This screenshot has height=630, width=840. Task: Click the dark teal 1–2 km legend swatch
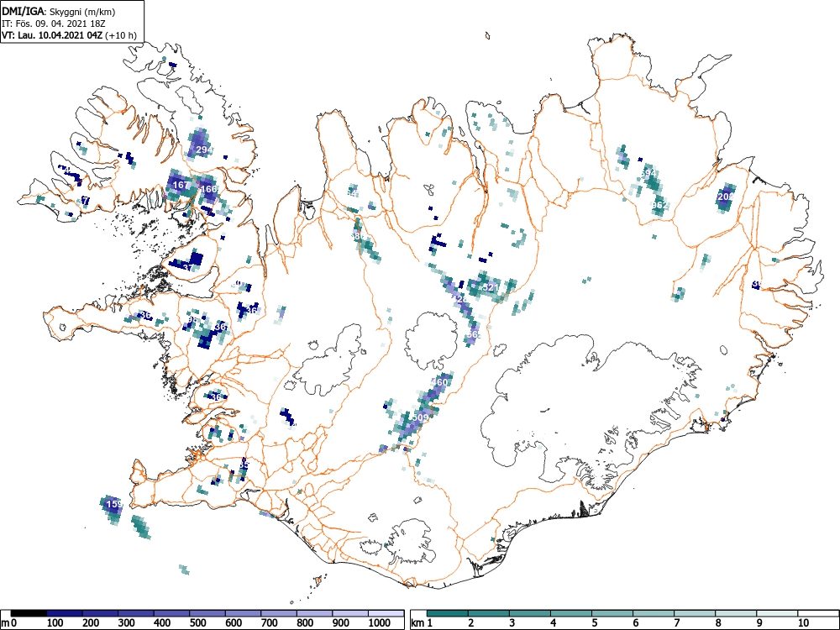448,613
